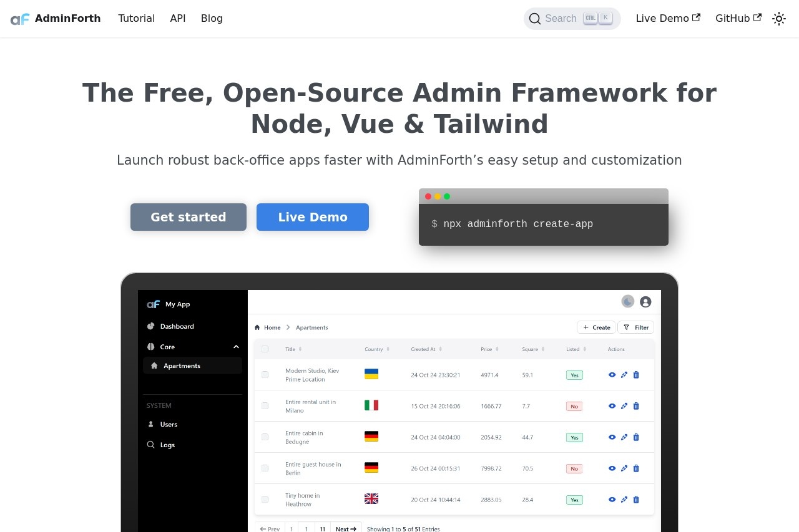Open the Tutorial nav item

click(136, 19)
